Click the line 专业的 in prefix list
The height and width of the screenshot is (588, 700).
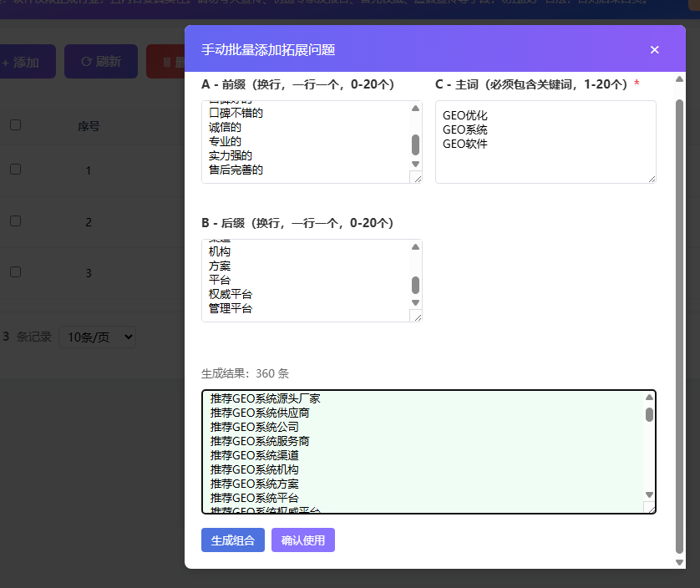coord(225,141)
